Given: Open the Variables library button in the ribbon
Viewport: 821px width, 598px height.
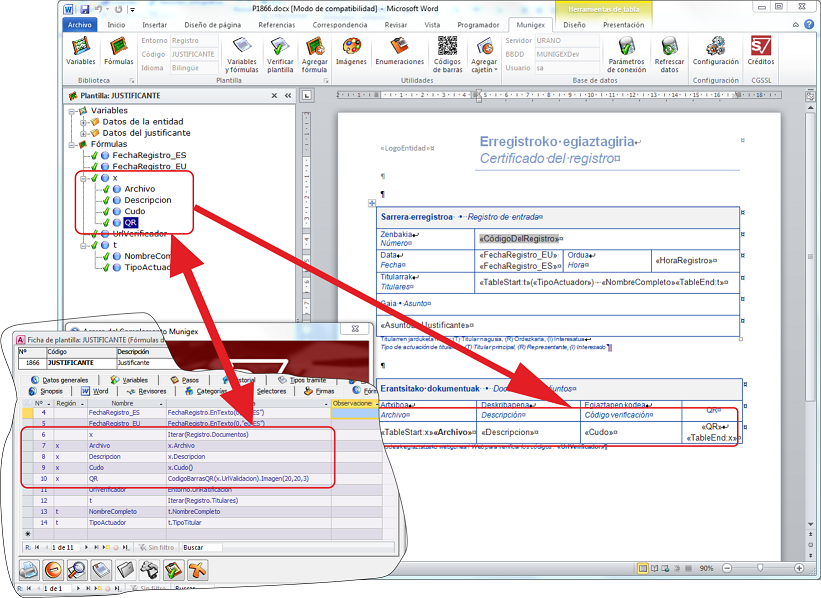Looking at the screenshot, I should (81, 51).
